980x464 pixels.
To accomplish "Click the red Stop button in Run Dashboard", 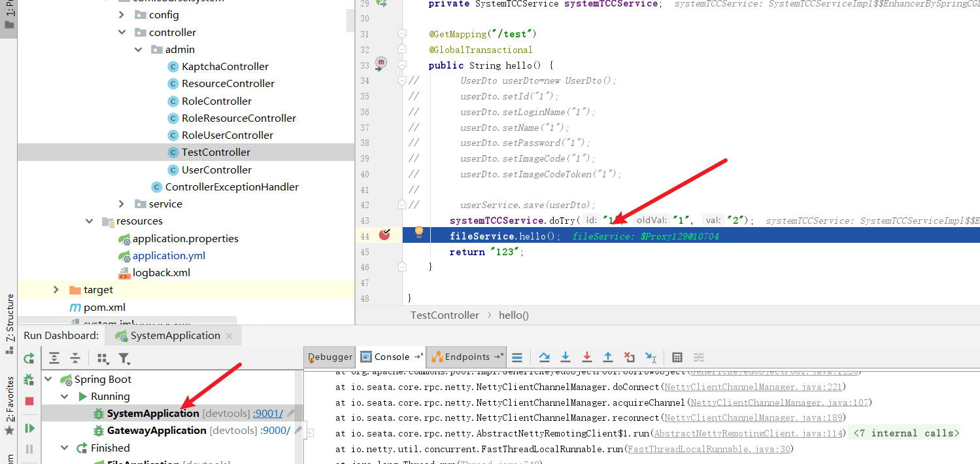I will pyautogui.click(x=29, y=401).
